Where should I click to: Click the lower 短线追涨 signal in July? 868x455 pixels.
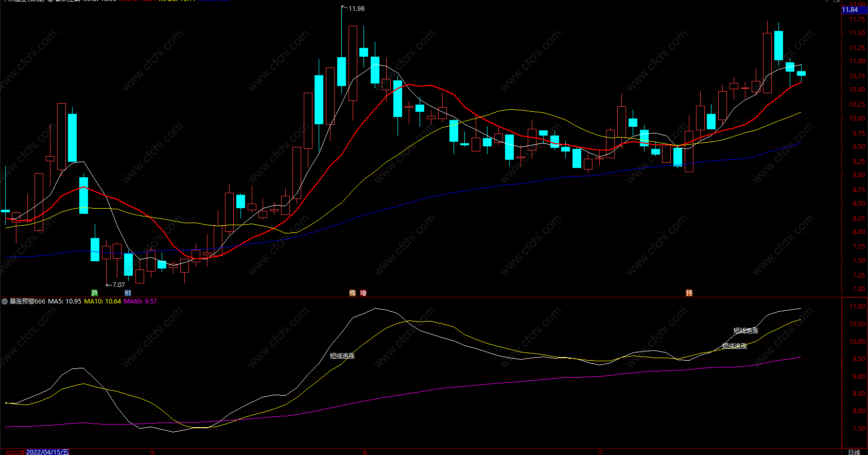(735, 346)
